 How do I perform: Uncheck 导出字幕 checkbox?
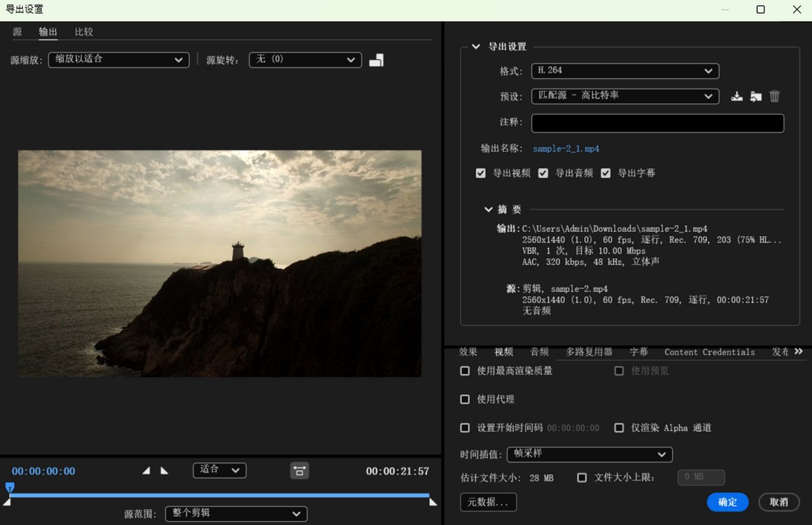[x=605, y=173]
